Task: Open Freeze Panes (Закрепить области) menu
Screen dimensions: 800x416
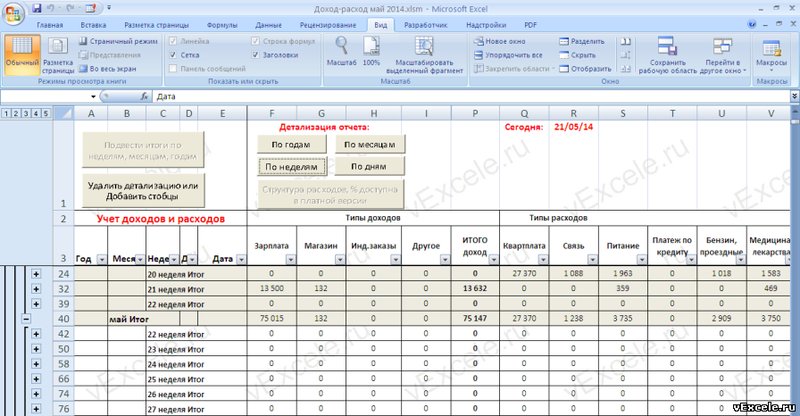Action: 514,69
